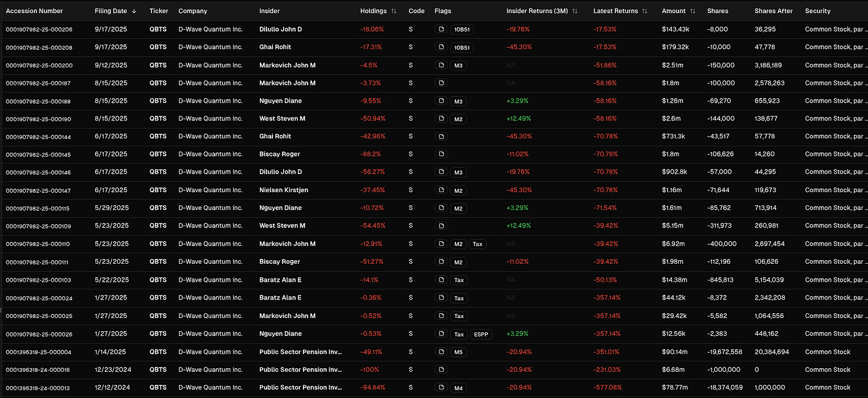Open document icon for filing 0001907982-25-000200
Image resolution: width=868 pixels, height=398 pixels.
click(441, 65)
